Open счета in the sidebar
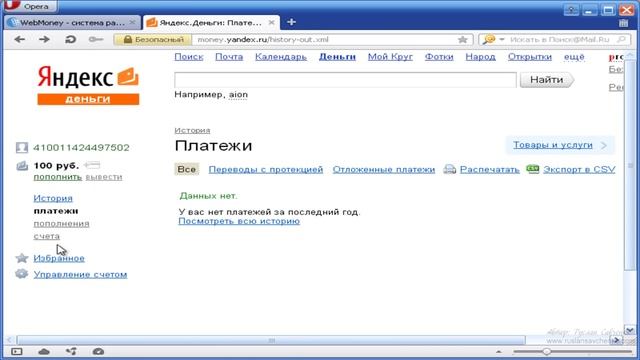Image resolution: width=640 pixels, height=360 pixels. click(x=47, y=236)
